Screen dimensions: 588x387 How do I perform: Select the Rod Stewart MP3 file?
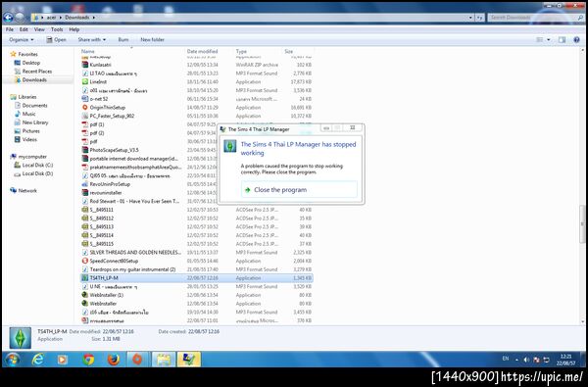click(134, 202)
